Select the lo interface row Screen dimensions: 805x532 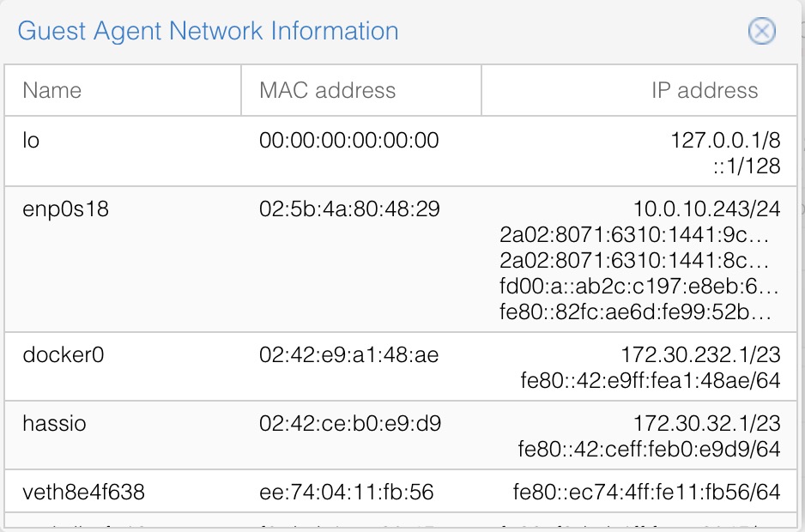click(401, 152)
